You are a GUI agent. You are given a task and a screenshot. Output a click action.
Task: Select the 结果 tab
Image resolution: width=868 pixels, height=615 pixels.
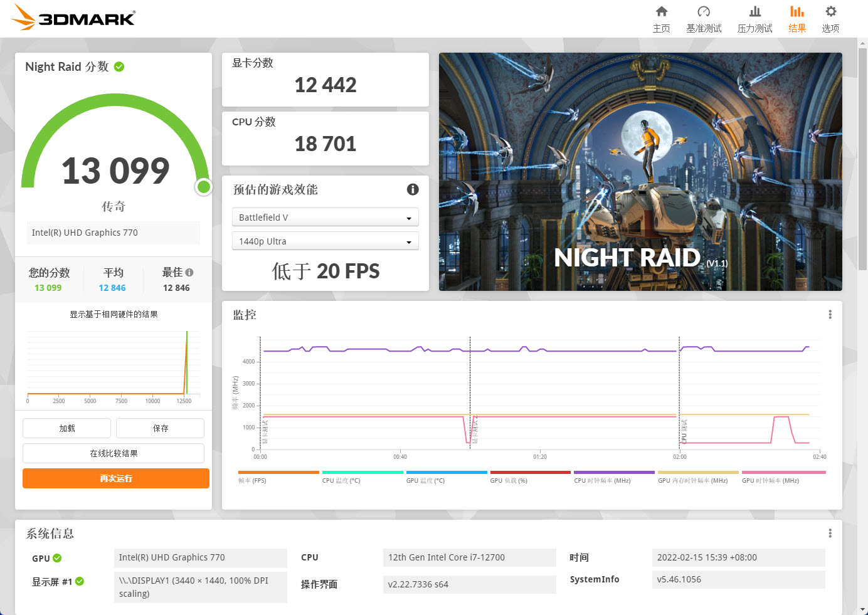tap(797, 19)
